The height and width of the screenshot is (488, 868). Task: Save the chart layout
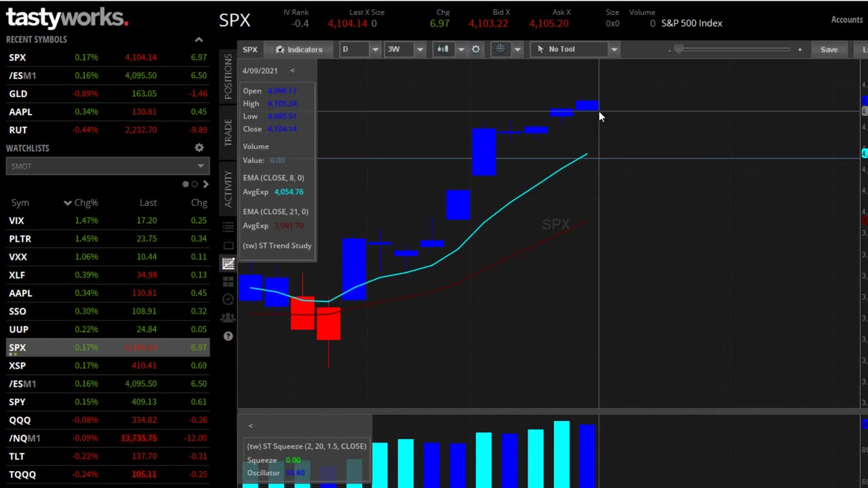829,49
